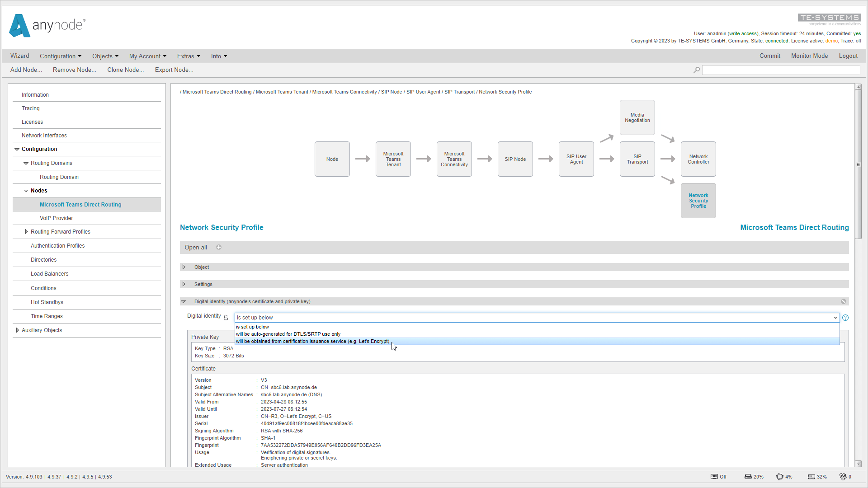868x488 pixels.
Task: Click the disable icon on Digital identity section
Action: click(x=844, y=301)
